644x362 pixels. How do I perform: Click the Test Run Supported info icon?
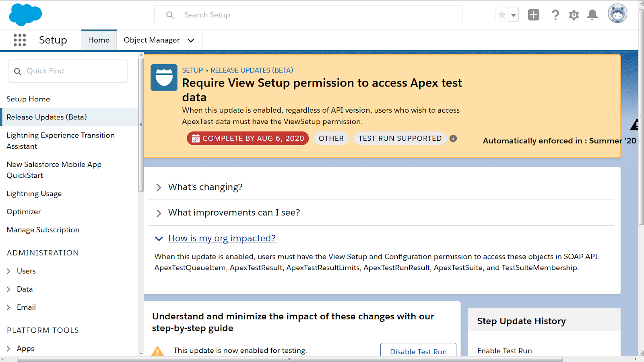pyautogui.click(x=453, y=138)
